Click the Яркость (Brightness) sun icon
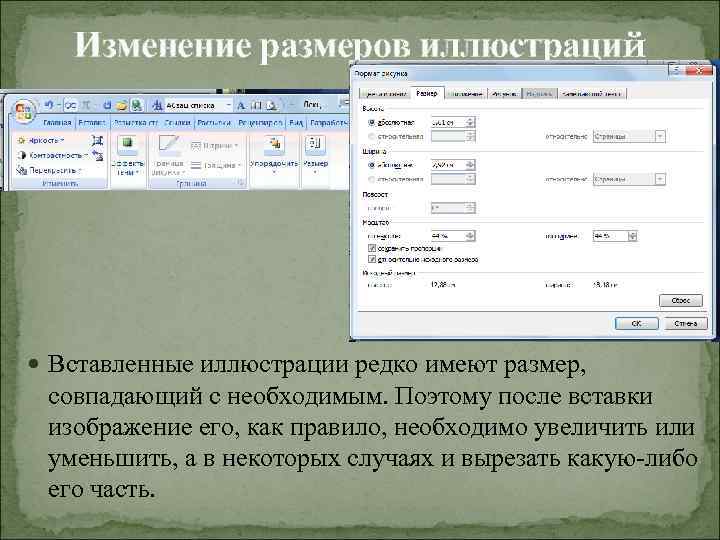Screen dimensions: 720x540 pos(21,141)
